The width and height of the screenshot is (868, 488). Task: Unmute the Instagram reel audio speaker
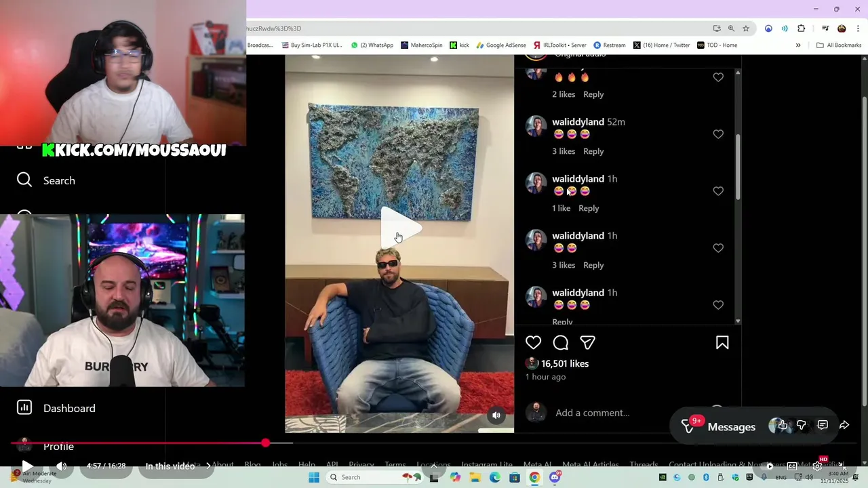[x=496, y=415]
